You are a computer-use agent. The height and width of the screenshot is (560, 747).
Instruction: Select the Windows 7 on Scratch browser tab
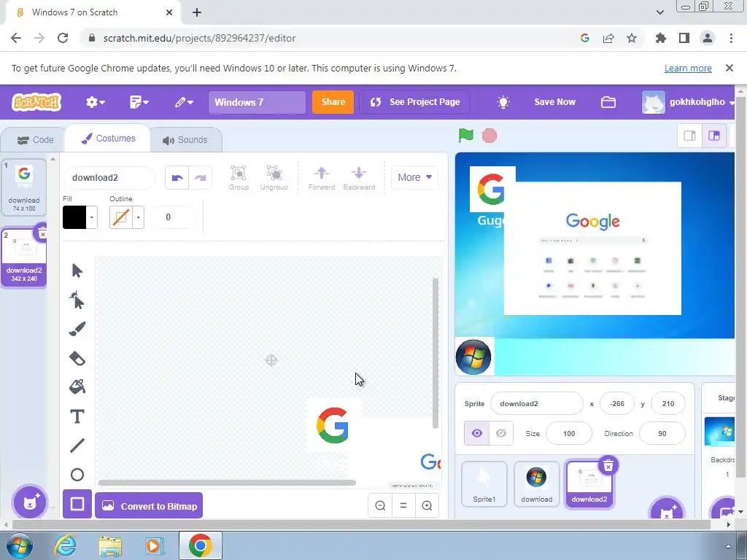tap(90, 12)
